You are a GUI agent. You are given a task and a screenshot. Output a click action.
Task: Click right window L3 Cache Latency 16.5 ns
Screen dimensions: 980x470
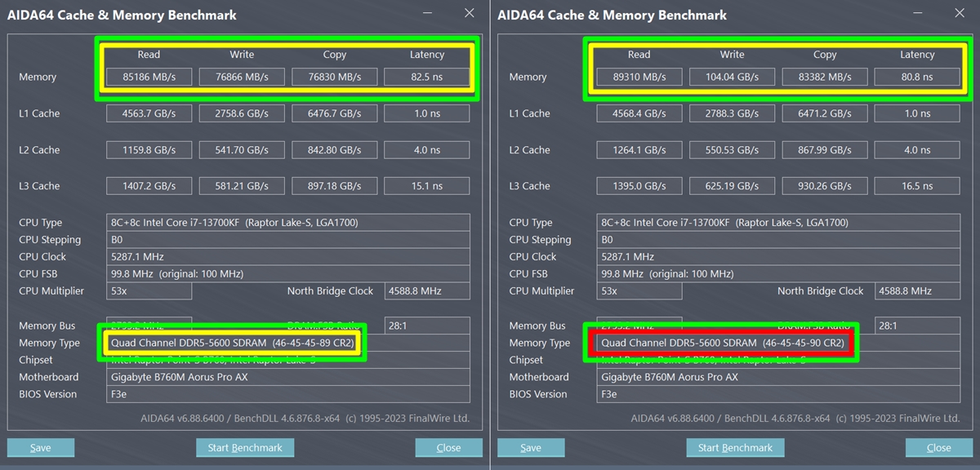click(x=916, y=186)
